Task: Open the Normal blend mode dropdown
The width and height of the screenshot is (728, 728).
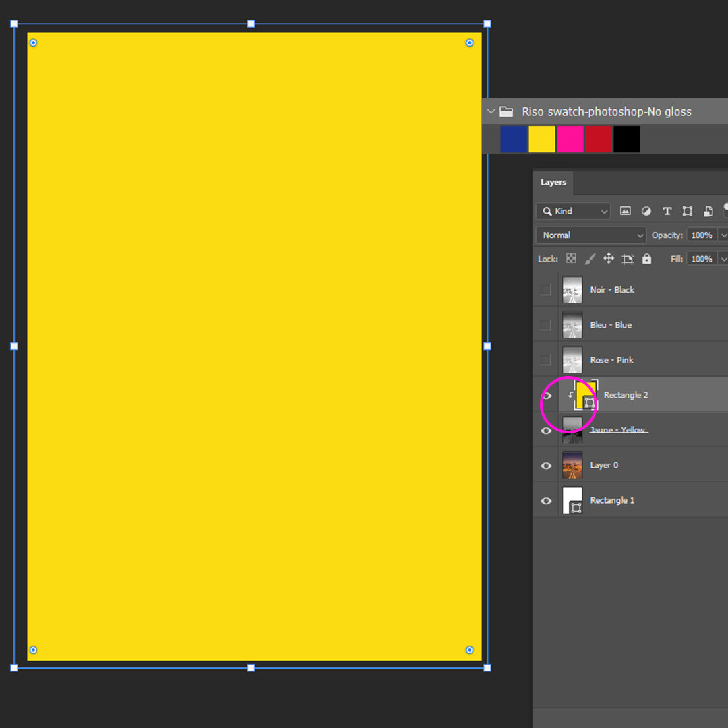Action: (591, 235)
